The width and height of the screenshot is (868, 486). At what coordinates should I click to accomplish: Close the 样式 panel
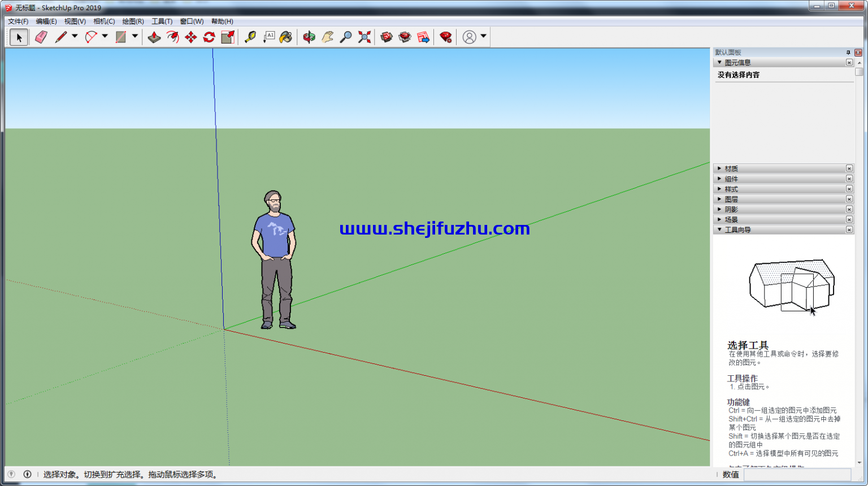(x=849, y=189)
